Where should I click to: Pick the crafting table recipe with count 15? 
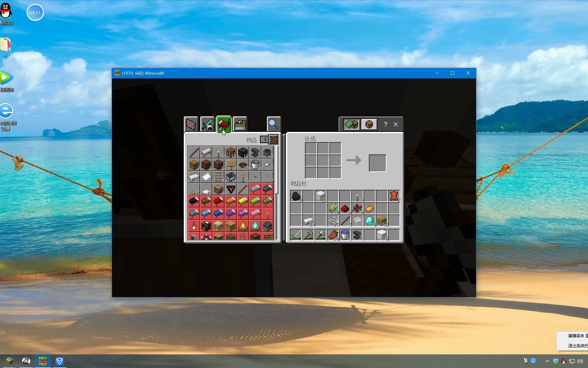coord(231,153)
